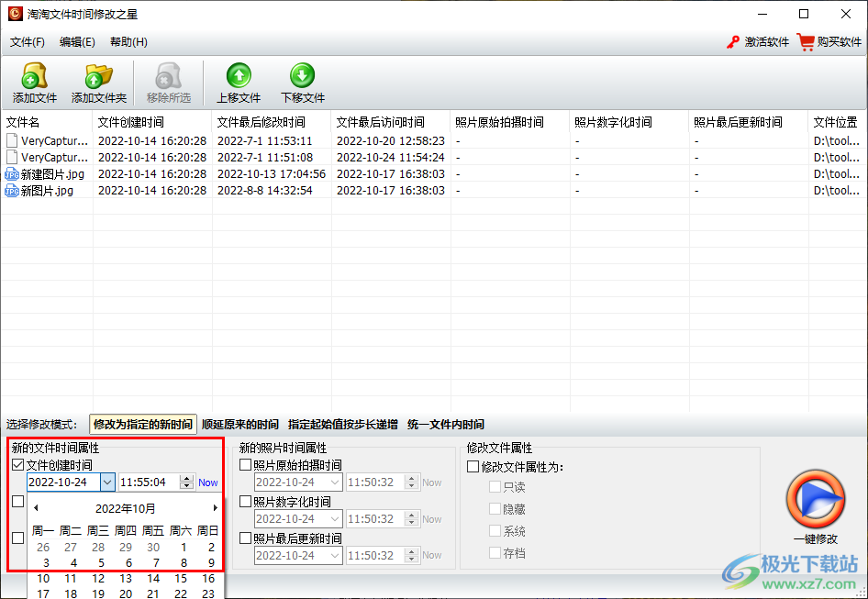Click 照片原始拍摄时间 column header

(510, 122)
